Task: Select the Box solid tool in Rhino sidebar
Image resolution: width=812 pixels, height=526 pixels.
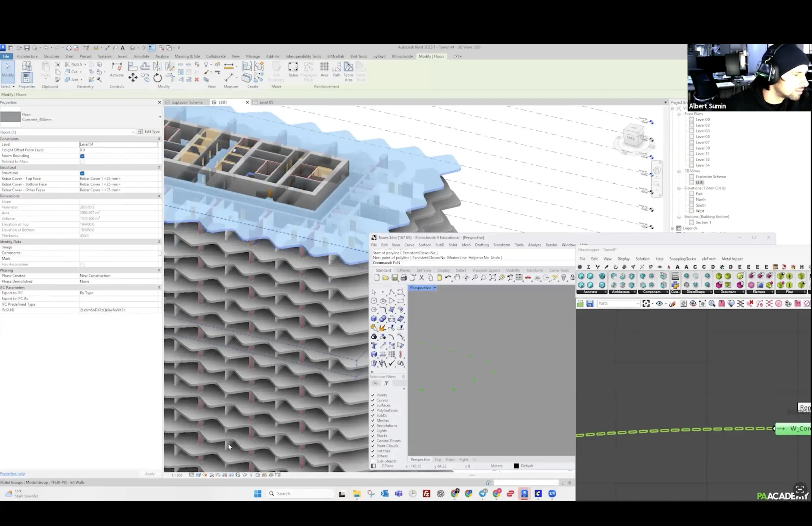Action: click(374, 319)
